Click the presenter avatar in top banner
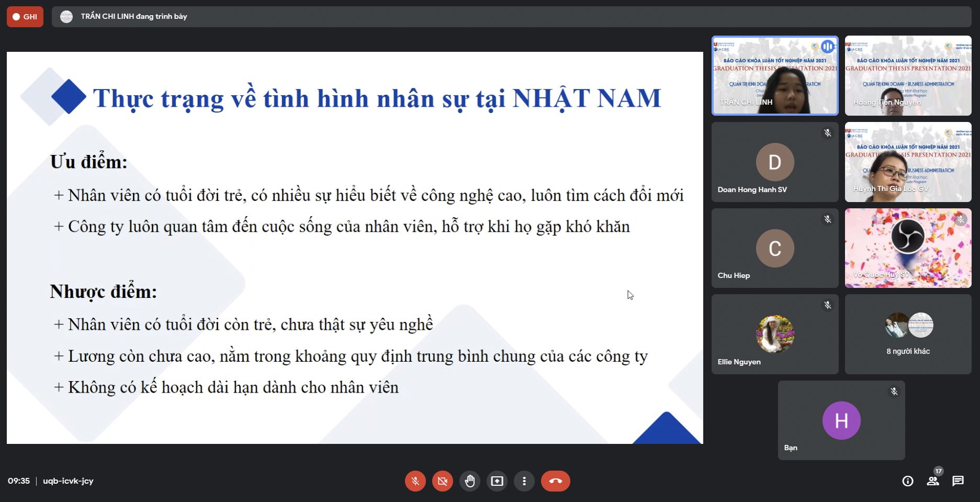 coord(66,17)
